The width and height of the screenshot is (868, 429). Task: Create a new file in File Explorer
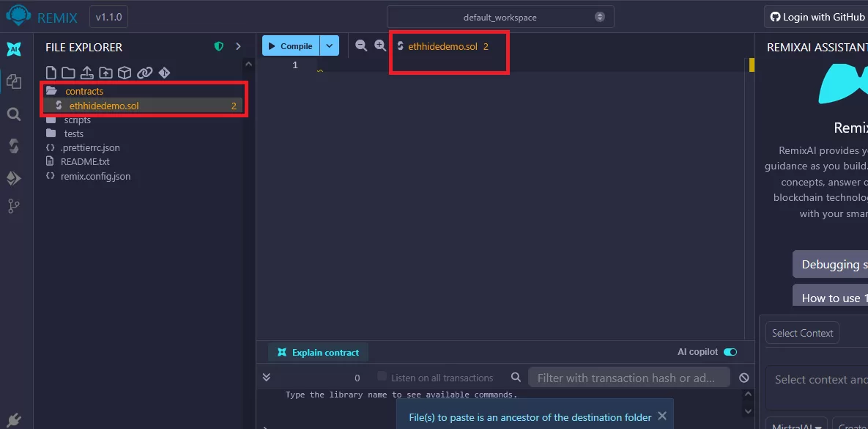pyautogui.click(x=51, y=73)
